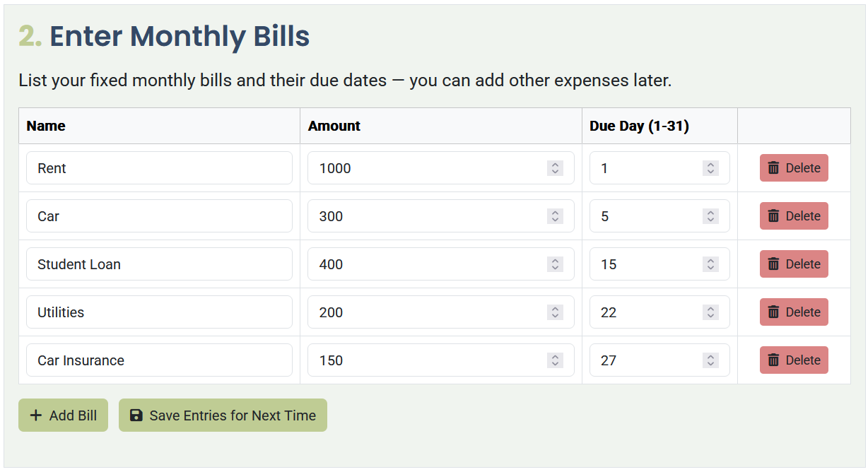This screenshot has height=472, width=868.
Task: Increment the Student Loan amount stepper
Action: tap(556, 260)
